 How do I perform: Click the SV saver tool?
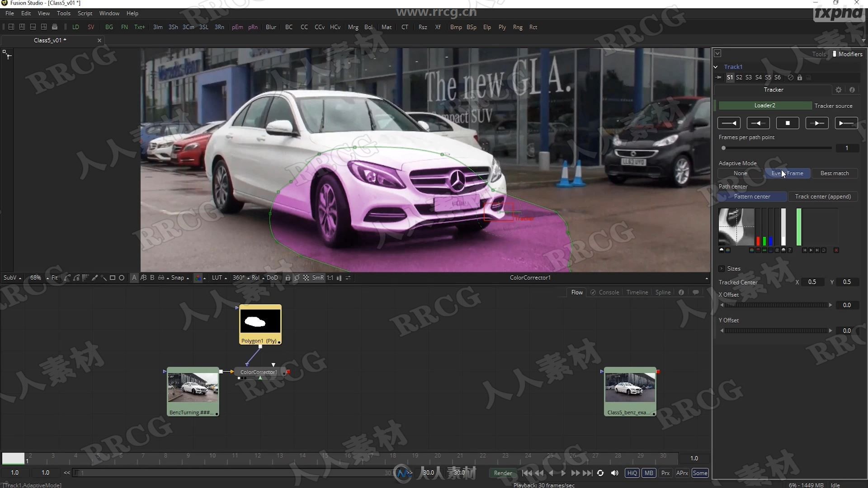pyautogui.click(x=91, y=27)
